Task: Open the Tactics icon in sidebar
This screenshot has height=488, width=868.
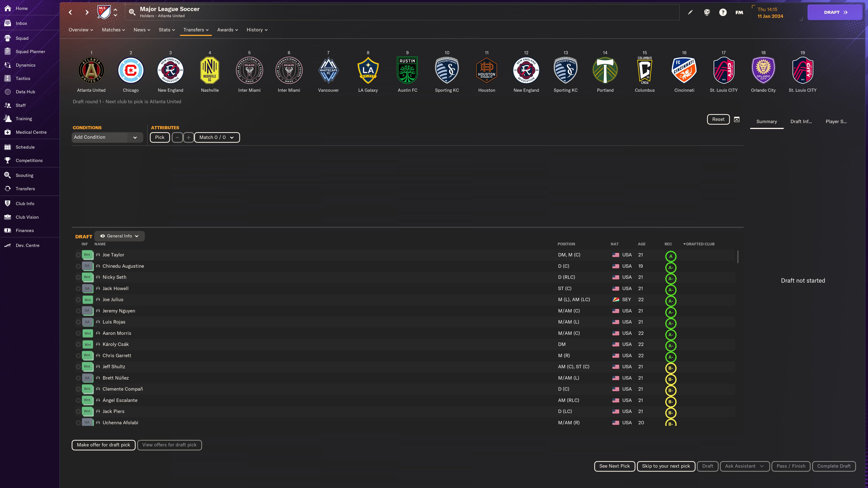Action: 7,78
